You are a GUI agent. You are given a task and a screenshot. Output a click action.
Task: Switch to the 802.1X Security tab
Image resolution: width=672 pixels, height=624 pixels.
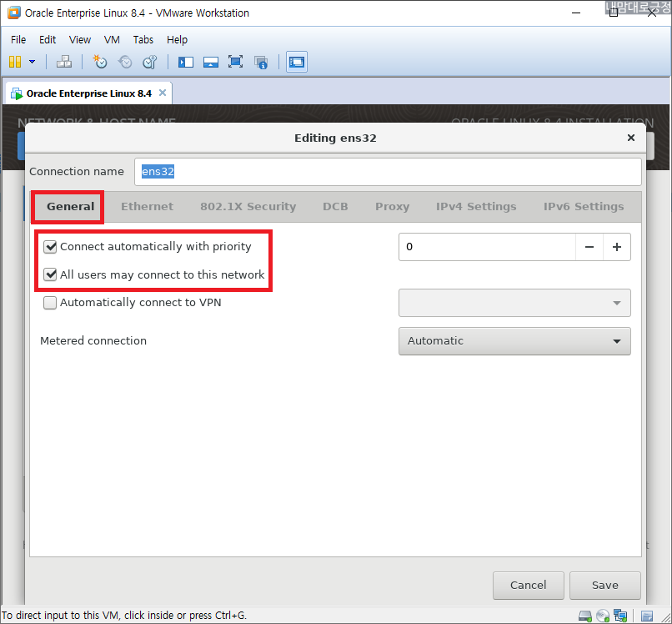click(x=248, y=207)
